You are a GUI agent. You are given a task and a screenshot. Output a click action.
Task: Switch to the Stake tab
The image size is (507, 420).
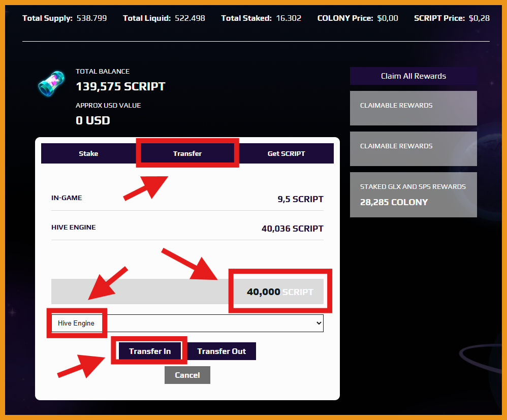point(88,153)
